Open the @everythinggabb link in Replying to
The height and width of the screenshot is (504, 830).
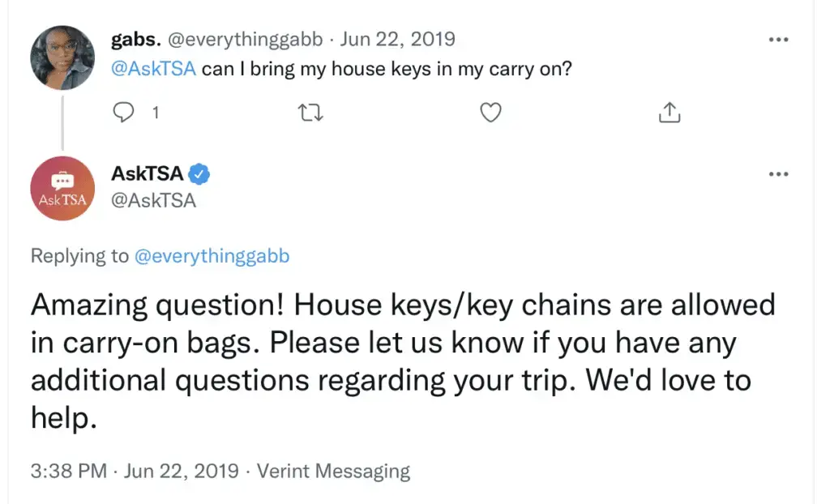(x=212, y=256)
